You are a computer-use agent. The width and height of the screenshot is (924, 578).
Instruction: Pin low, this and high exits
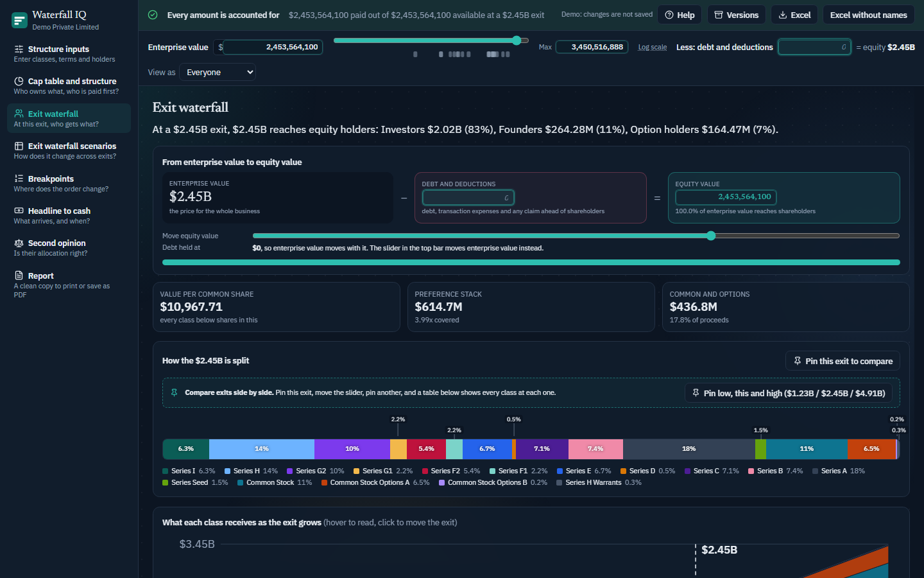click(788, 393)
